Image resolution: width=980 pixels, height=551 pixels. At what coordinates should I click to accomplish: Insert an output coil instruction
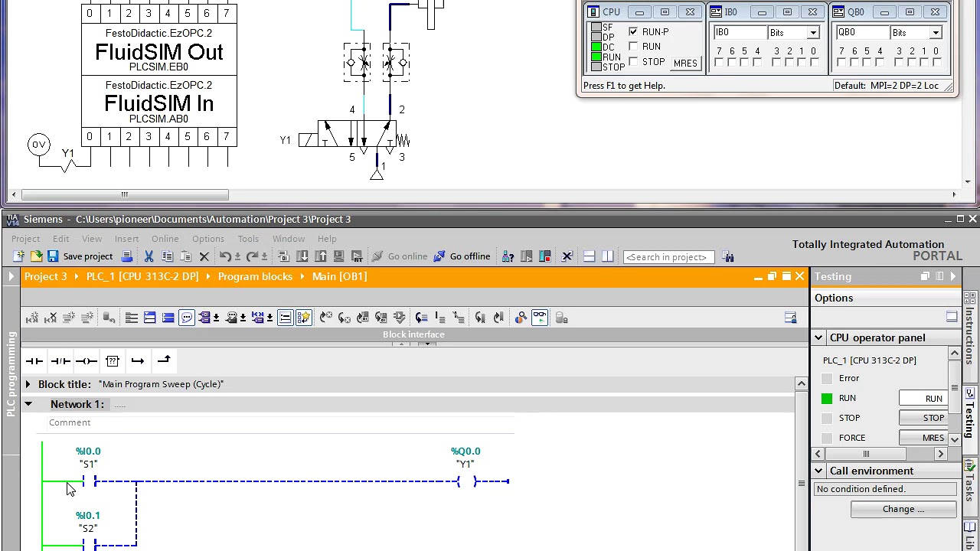pyautogui.click(x=87, y=361)
